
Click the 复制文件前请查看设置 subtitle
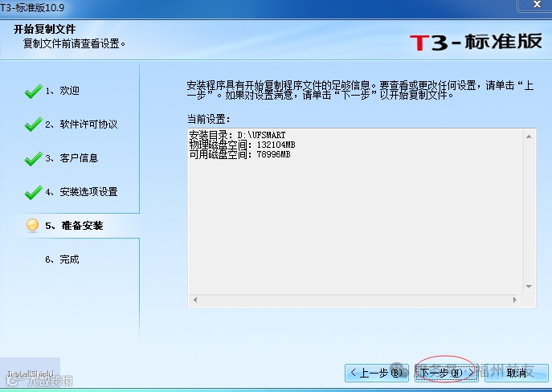coord(74,44)
